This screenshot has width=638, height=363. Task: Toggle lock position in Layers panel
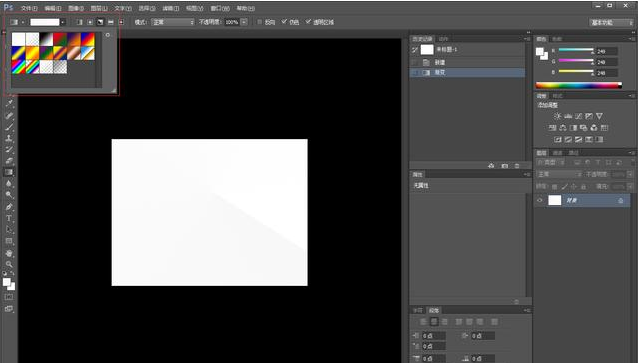click(574, 186)
